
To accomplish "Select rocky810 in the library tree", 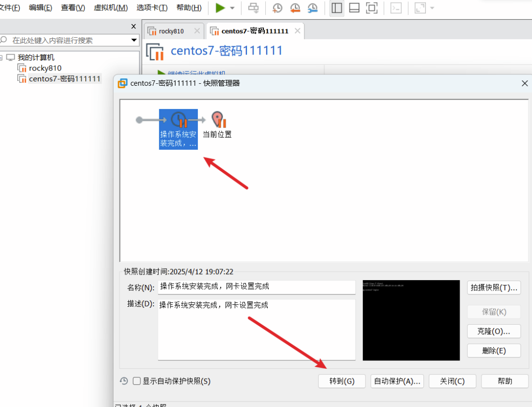I will [45, 68].
